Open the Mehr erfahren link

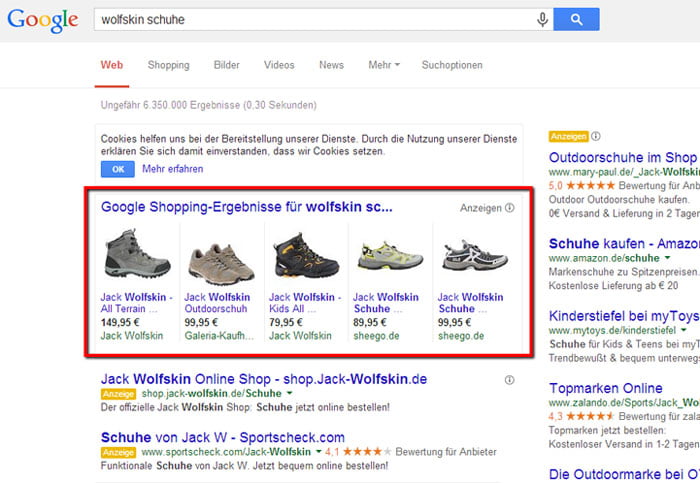[x=173, y=169]
